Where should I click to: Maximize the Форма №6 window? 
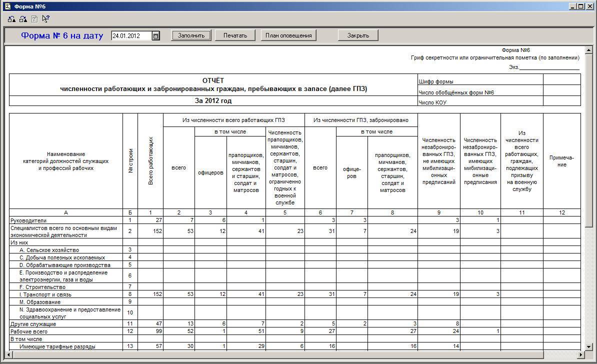pos(580,6)
